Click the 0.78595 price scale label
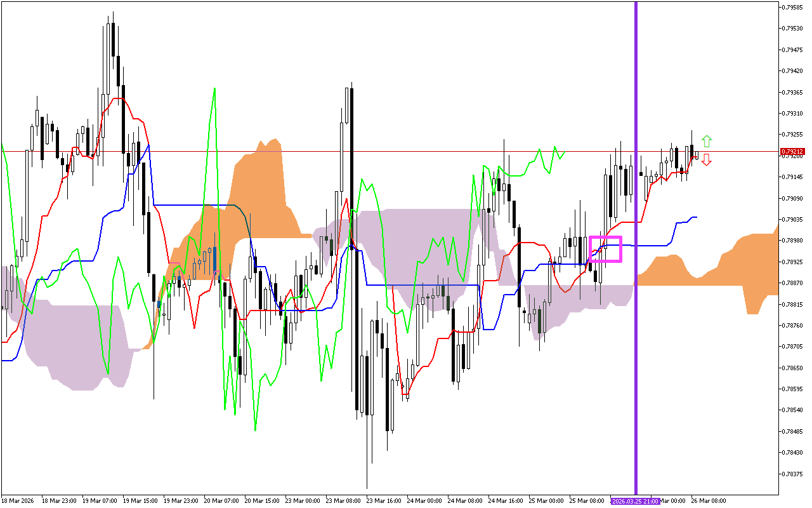Screen dimensions: 812x508 (793, 389)
